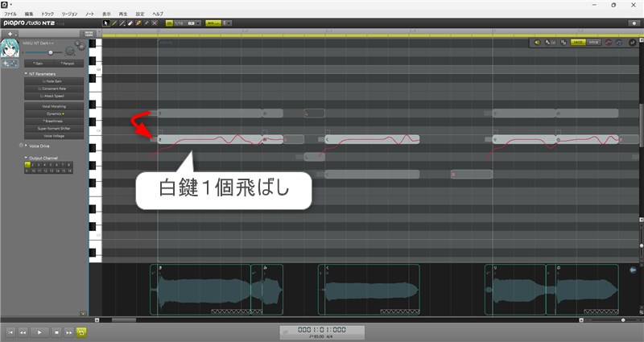644x342 pixels.
Task: Click the overlapping squares view icon
Action: click(563, 43)
